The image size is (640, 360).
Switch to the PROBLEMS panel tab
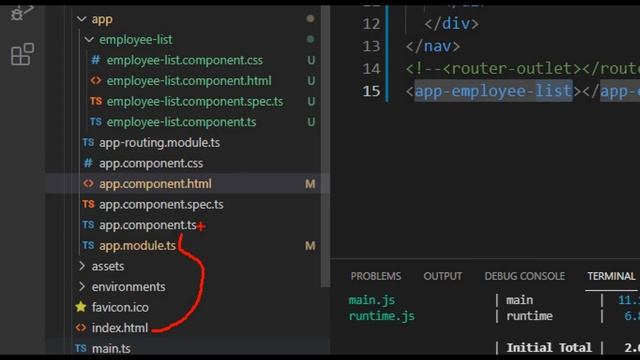tap(376, 276)
